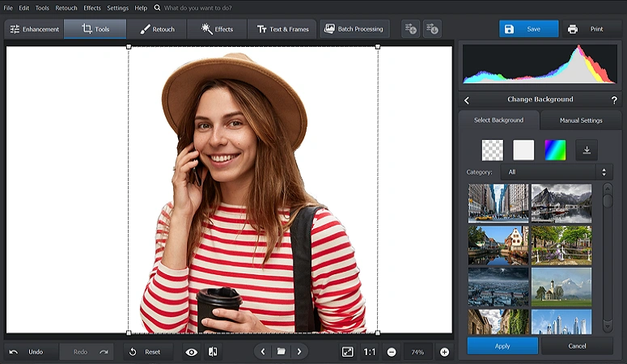Go to the next photo
This screenshot has width=627, height=364.
(x=299, y=352)
